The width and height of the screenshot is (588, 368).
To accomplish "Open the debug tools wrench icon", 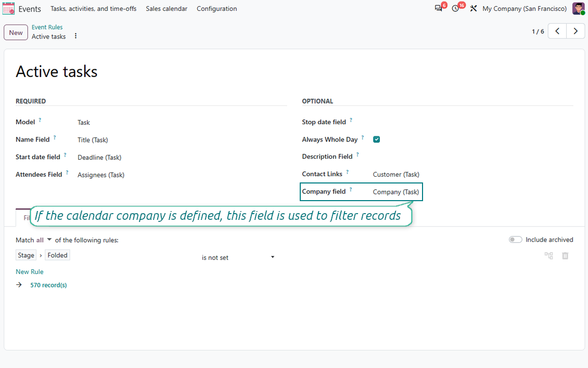I will 473,8.
